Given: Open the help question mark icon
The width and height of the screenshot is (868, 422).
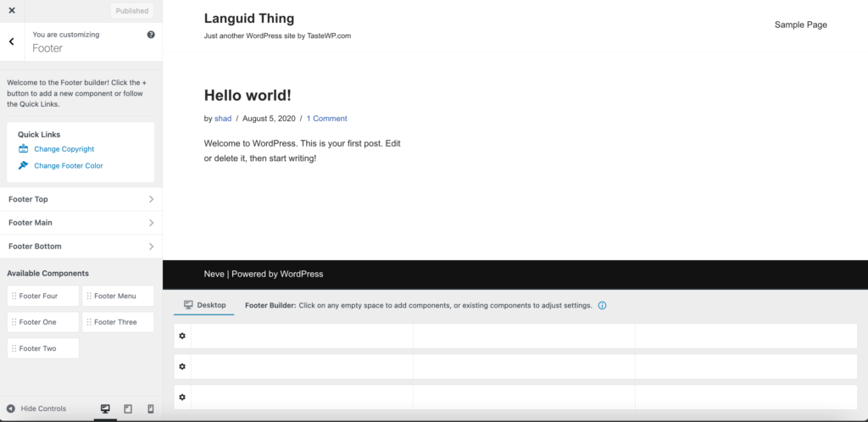Looking at the screenshot, I should pyautogui.click(x=151, y=34).
